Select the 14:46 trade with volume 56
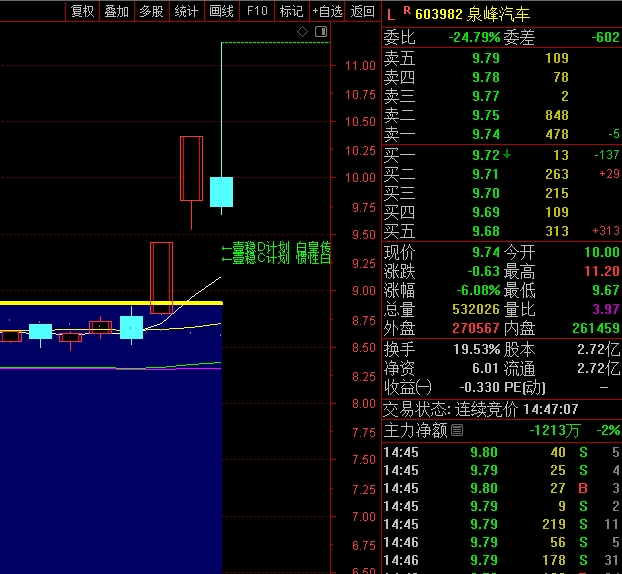This screenshot has width=622, height=574. tap(502, 542)
